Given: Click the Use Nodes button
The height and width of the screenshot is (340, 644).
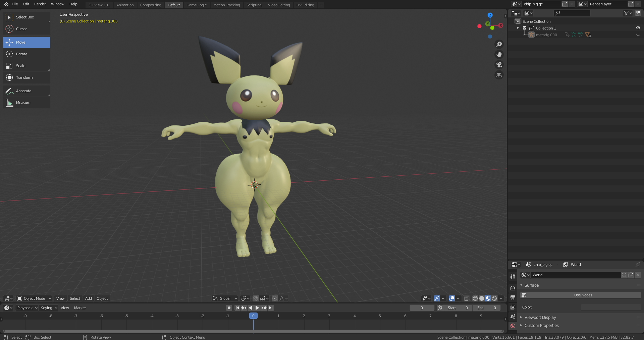Looking at the screenshot, I should [x=580, y=295].
